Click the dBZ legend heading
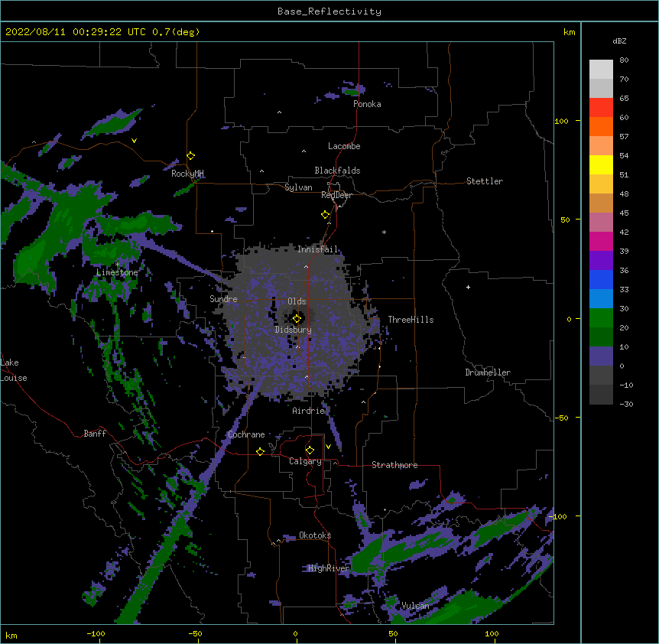 (x=619, y=41)
